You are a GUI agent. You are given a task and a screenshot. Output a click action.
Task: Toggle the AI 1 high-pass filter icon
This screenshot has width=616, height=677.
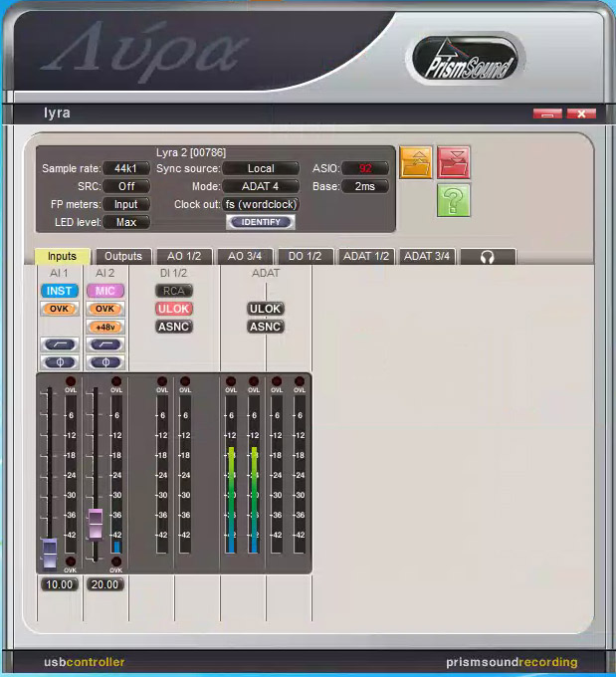(60, 344)
